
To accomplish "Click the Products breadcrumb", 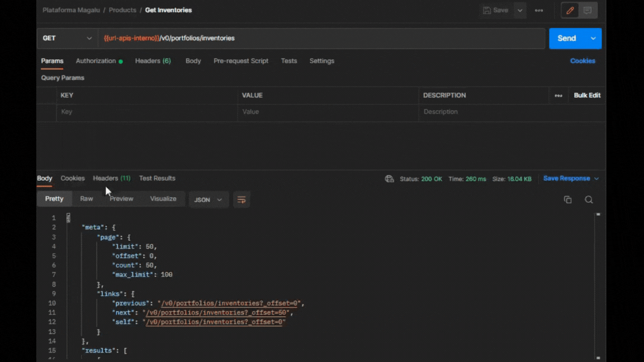I will tap(122, 10).
